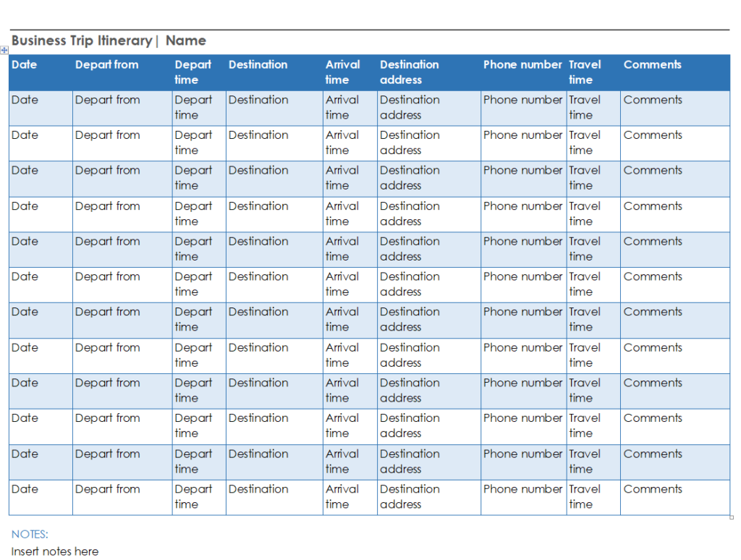Click 'Destination' in the second data row

pyautogui.click(x=258, y=135)
